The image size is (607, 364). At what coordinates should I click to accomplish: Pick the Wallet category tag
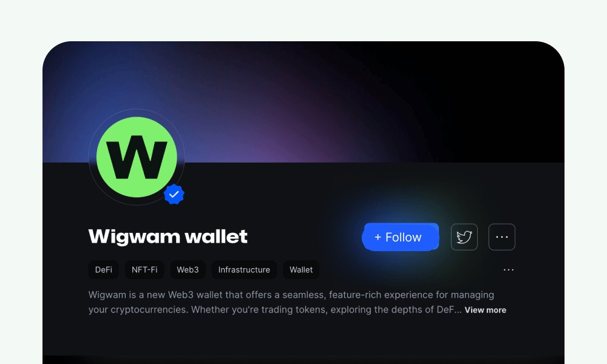[x=301, y=269]
